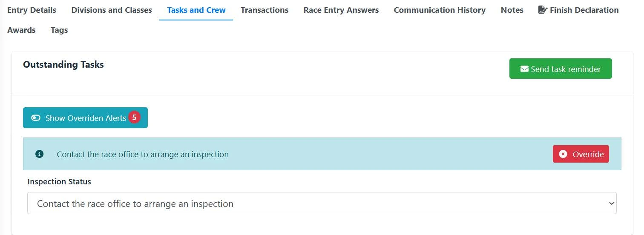Open the Tags tab
644x235 pixels.
[x=59, y=30]
